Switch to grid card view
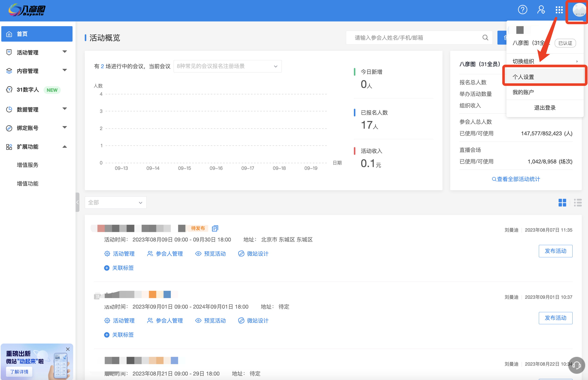This screenshot has height=380, width=588. tap(562, 203)
